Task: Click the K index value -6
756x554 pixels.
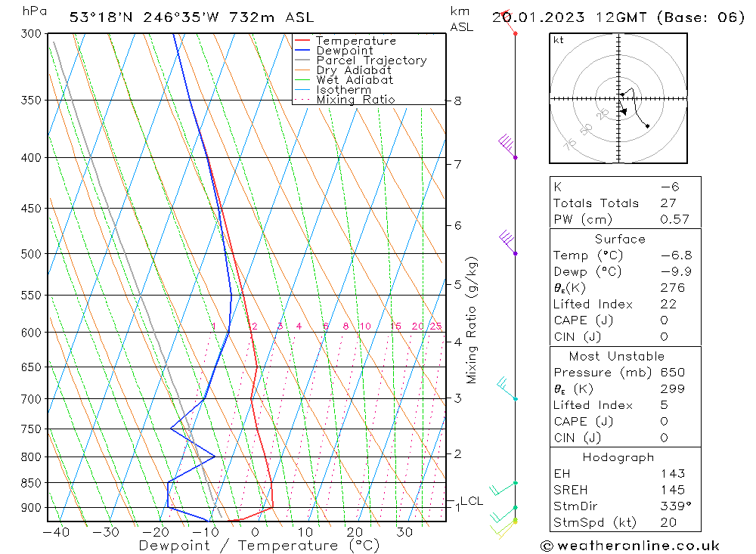Action: point(670,187)
